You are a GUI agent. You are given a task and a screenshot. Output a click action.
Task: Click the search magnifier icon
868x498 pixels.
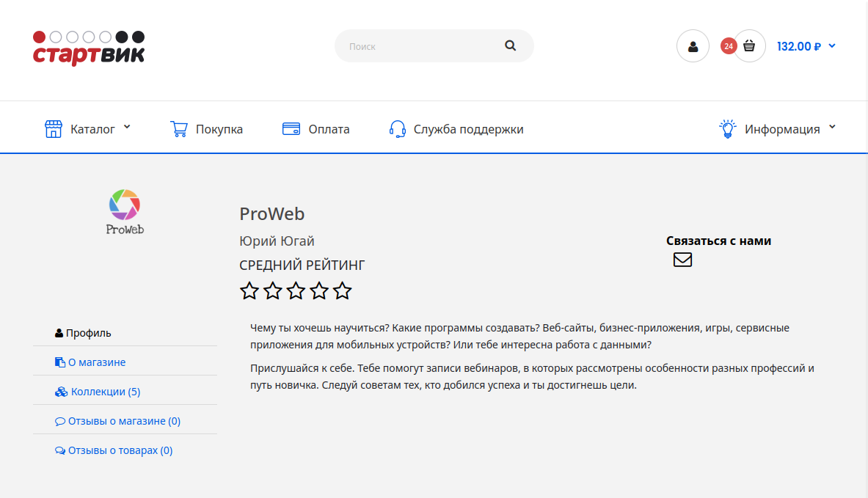(x=511, y=45)
